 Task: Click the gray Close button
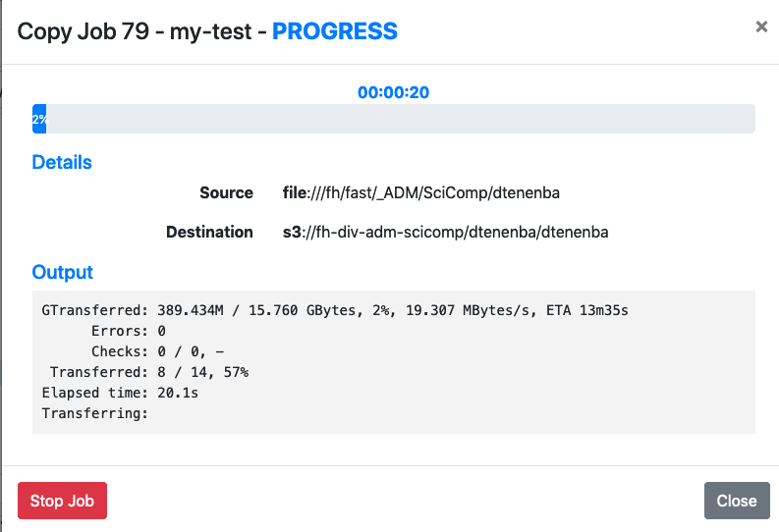click(737, 501)
